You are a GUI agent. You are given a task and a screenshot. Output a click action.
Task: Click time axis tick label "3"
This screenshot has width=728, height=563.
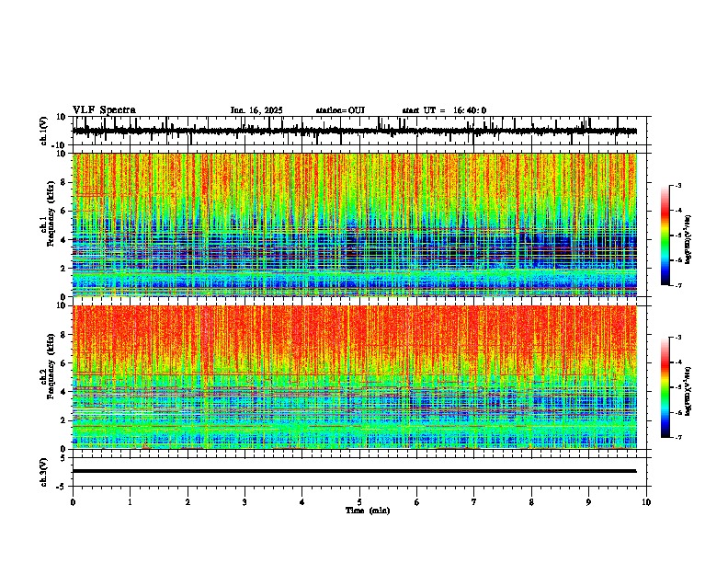245,502
